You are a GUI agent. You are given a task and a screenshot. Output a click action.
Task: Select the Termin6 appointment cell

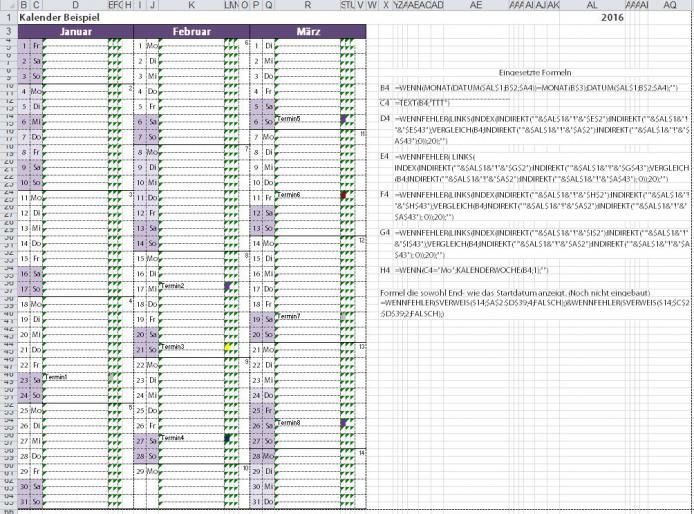click(x=308, y=195)
